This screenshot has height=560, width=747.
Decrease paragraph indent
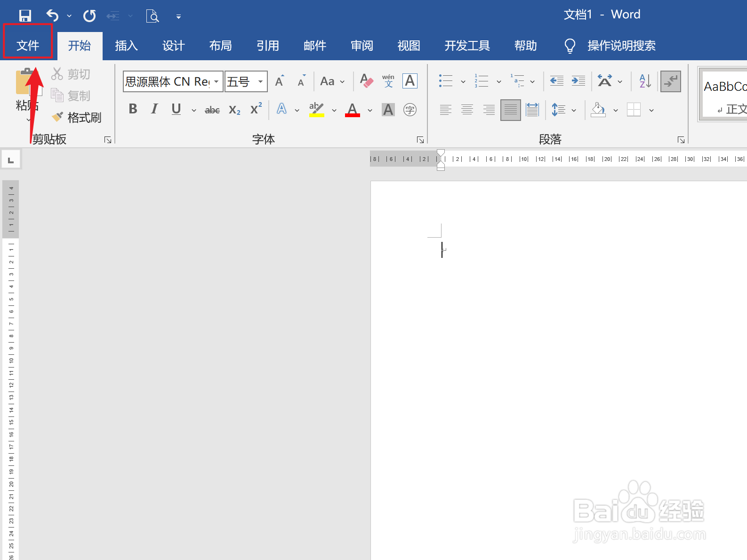click(x=557, y=81)
